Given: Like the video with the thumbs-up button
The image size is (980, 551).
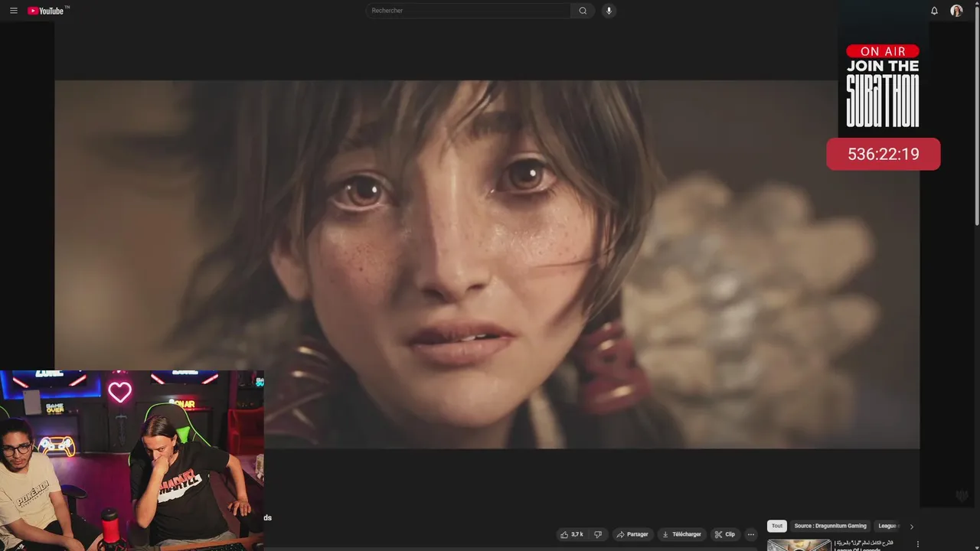Looking at the screenshot, I should (x=572, y=534).
